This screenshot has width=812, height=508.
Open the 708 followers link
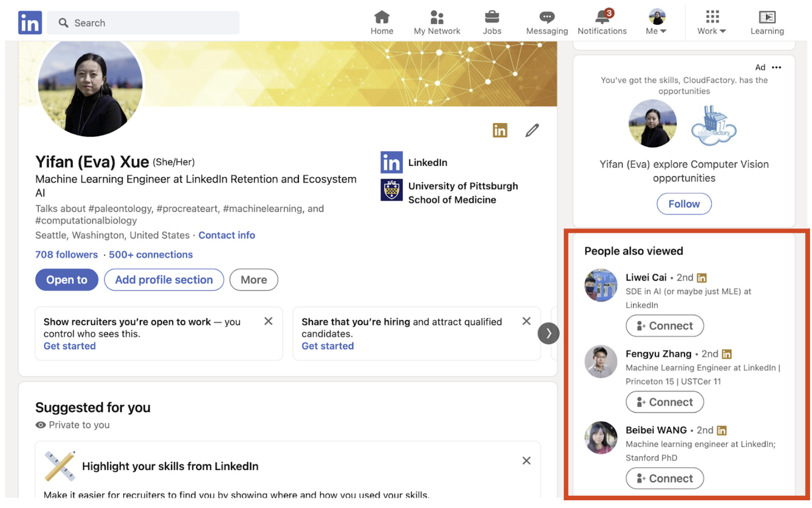click(x=66, y=255)
